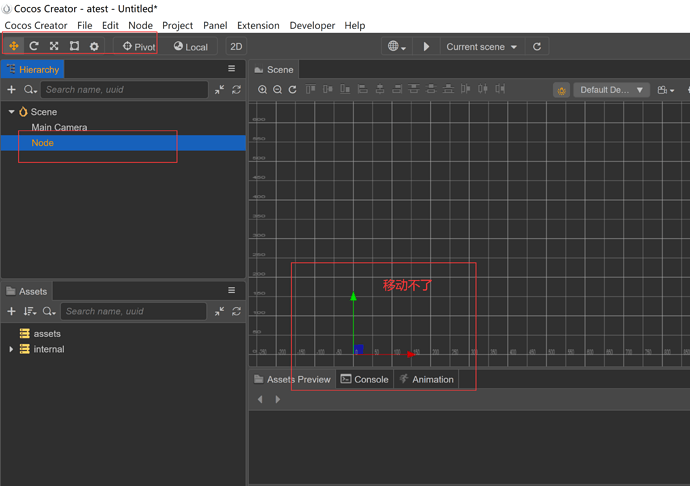
Task: Go back in Assets Preview
Action: [x=260, y=399]
